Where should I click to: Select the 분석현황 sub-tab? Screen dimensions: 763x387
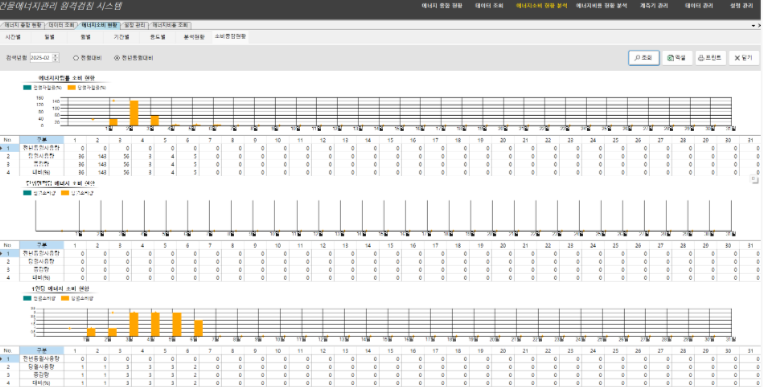pyautogui.click(x=194, y=37)
